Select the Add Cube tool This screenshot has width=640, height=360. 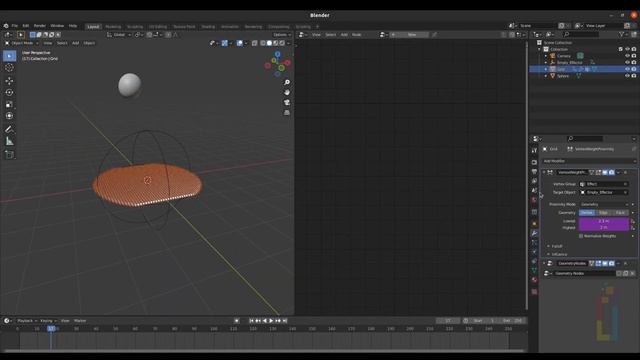pyautogui.click(x=9, y=154)
